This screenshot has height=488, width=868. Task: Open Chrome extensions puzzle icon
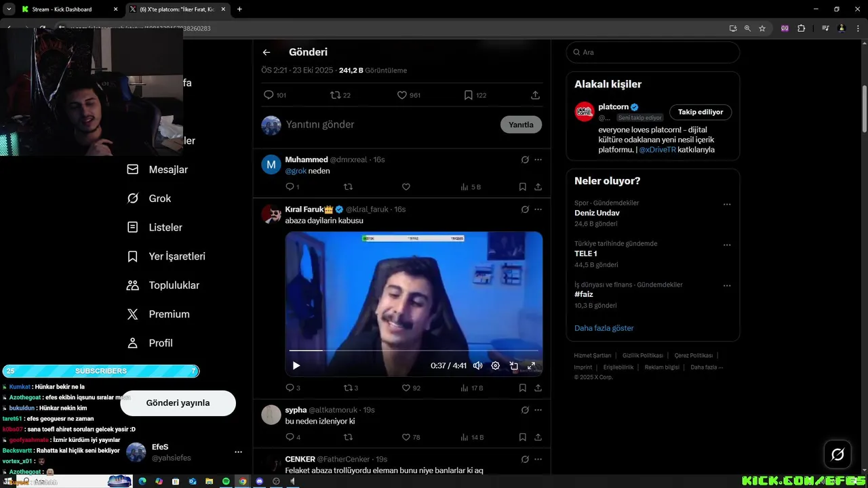pos(801,28)
